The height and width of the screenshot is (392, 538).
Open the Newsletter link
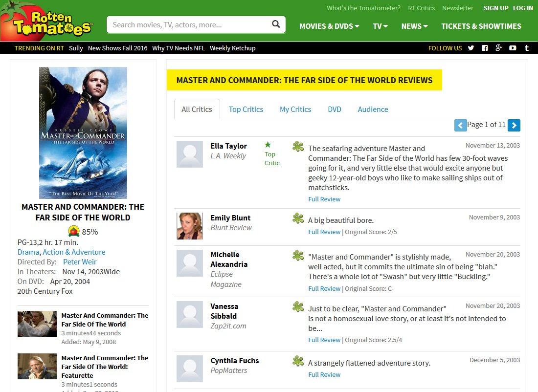[458, 8]
